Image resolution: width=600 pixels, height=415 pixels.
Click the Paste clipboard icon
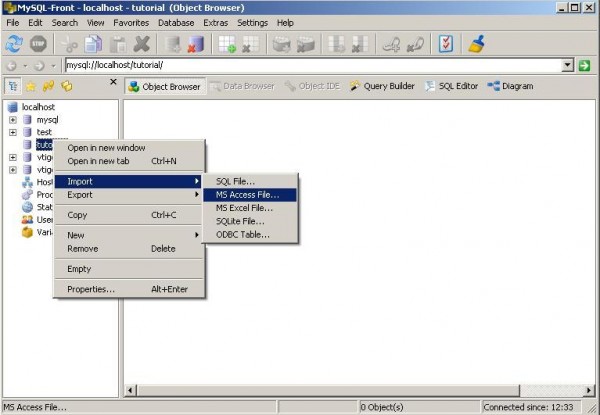point(118,44)
